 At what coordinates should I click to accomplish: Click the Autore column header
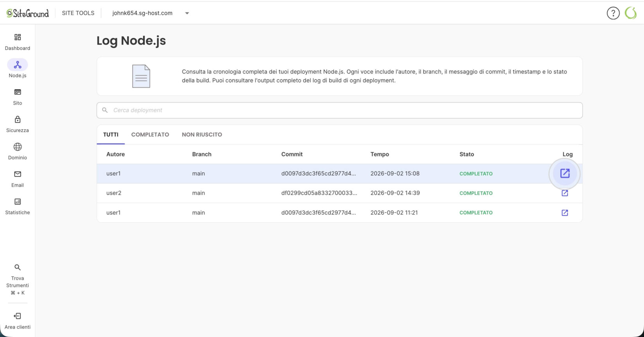pos(115,154)
